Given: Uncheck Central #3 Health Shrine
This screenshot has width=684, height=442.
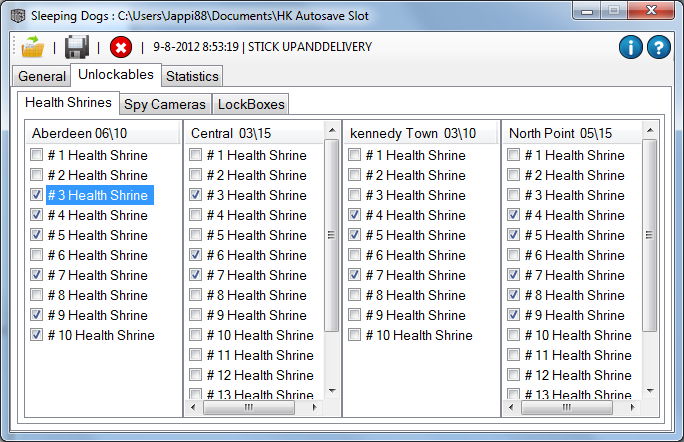Looking at the screenshot, I should (196, 195).
